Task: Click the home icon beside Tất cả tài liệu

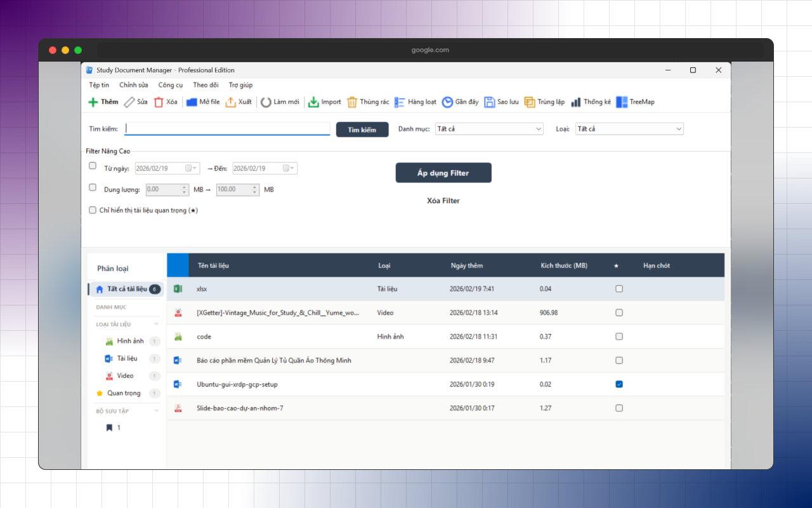Action: point(100,289)
